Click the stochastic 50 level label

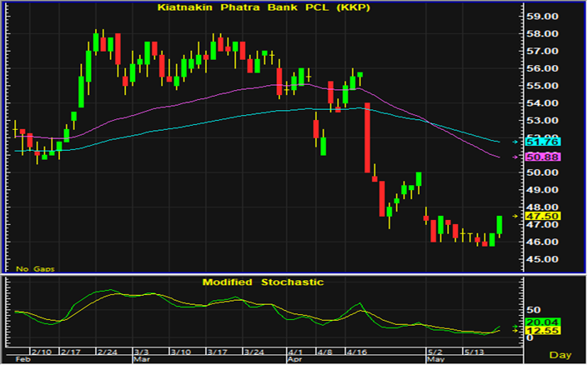(x=533, y=310)
